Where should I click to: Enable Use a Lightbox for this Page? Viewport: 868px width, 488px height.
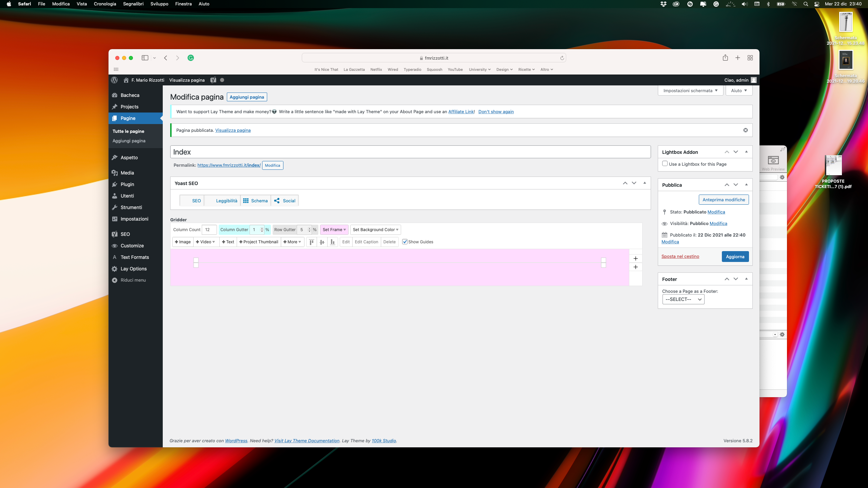coord(665,164)
